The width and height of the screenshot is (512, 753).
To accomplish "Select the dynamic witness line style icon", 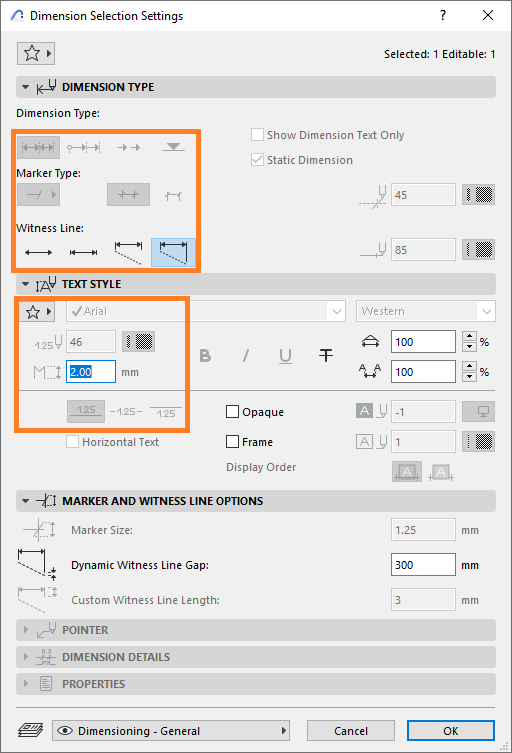I will click(173, 252).
